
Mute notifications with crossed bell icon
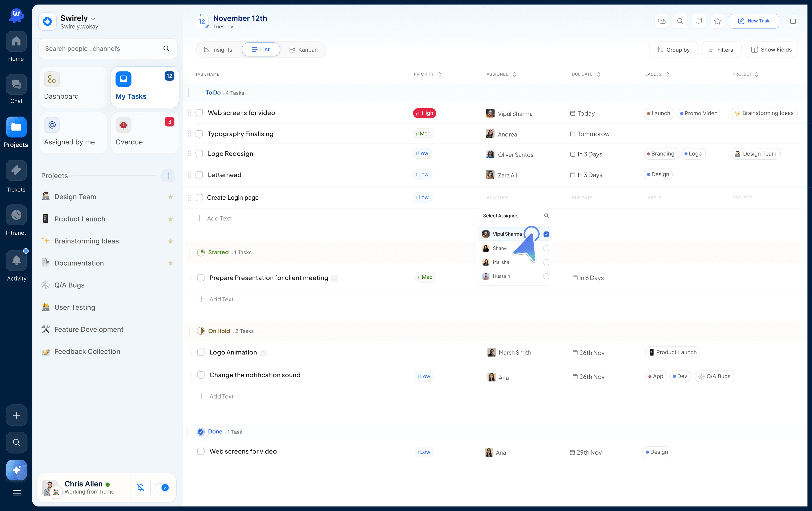[141, 487]
